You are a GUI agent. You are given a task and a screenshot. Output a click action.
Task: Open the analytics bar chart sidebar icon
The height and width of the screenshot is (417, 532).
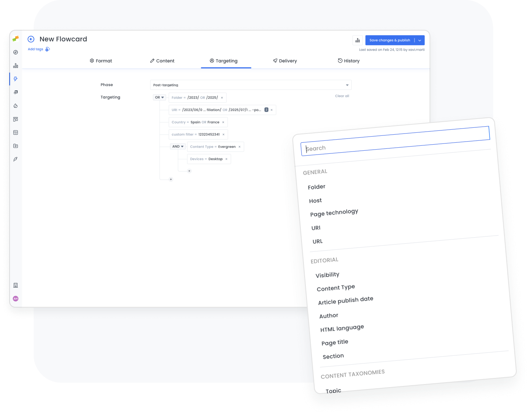(15, 65)
